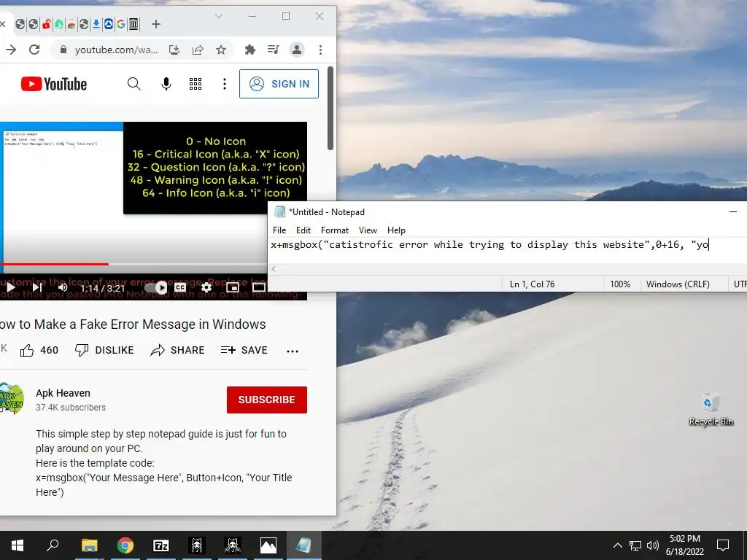Click Chrome icon in the taskbar
747x560 pixels.
125,545
